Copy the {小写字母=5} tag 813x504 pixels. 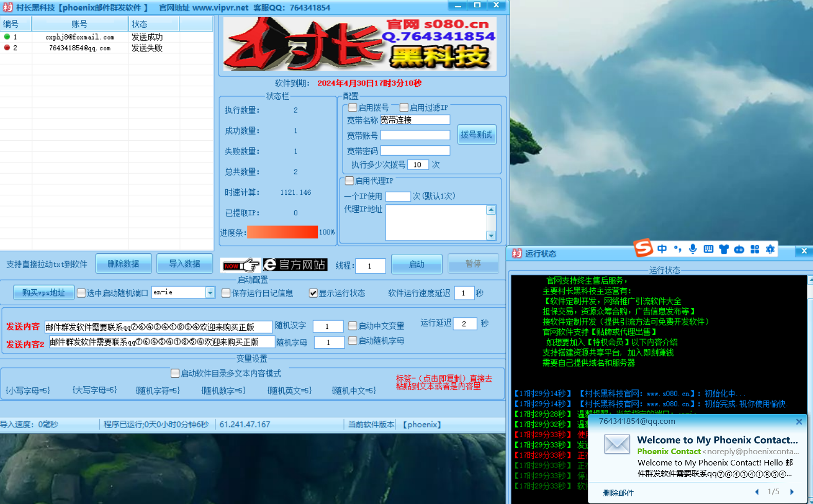[x=28, y=390]
